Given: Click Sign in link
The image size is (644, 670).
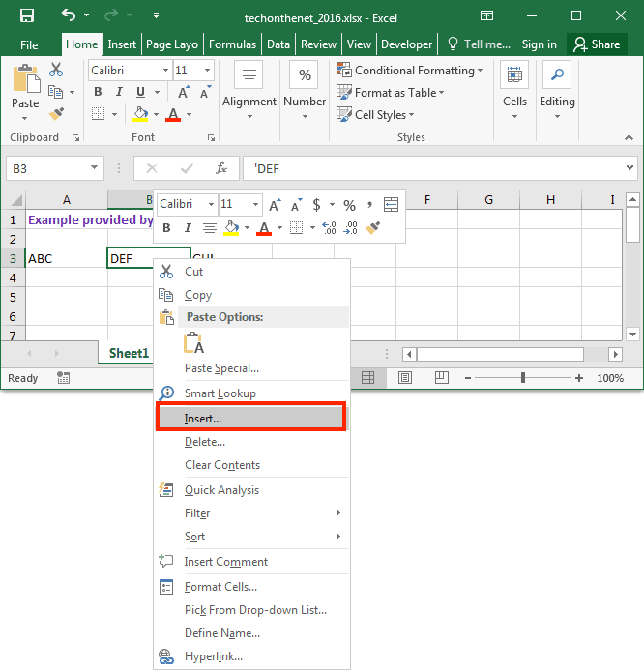Looking at the screenshot, I should click(x=539, y=44).
